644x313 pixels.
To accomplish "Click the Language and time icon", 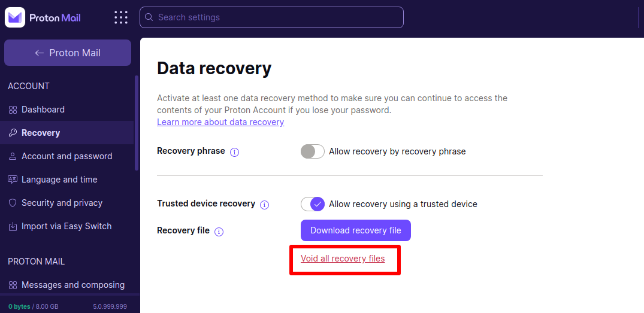I will (13, 180).
